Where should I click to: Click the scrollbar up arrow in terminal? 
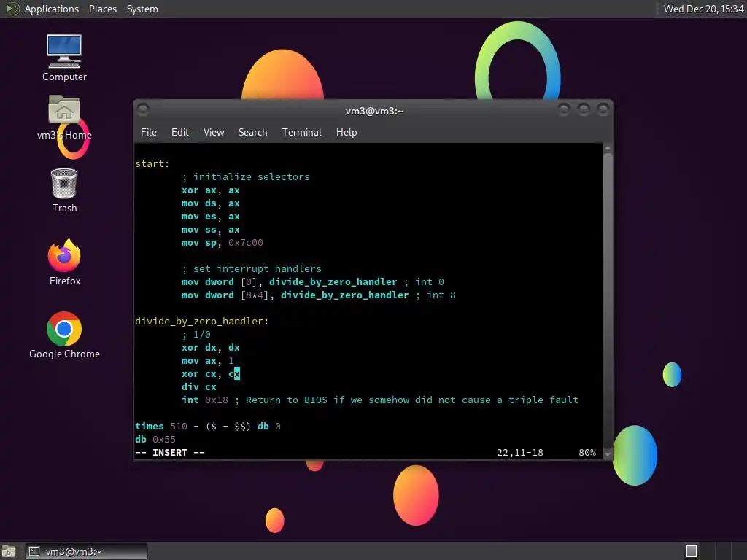[x=608, y=148]
